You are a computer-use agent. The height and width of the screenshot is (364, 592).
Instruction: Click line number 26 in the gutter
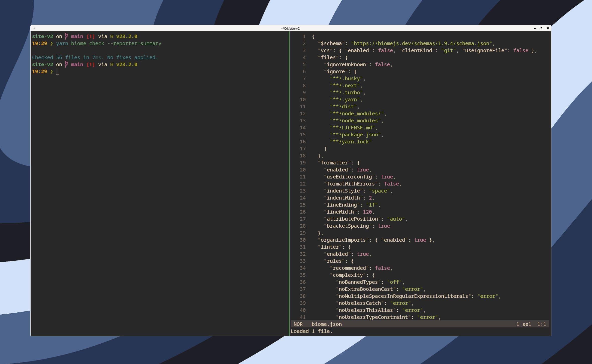[303, 212]
